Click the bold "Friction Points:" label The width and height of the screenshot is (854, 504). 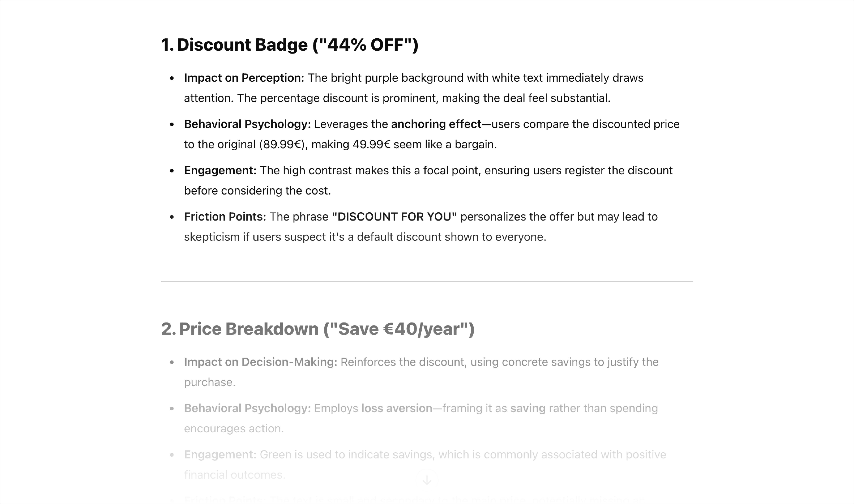pos(225,216)
